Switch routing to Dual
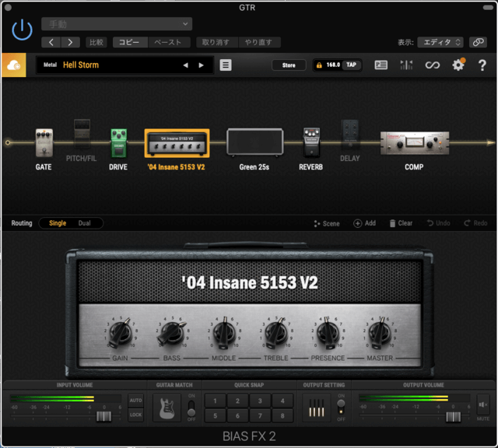The width and height of the screenshot is (498, 448). 85,223
